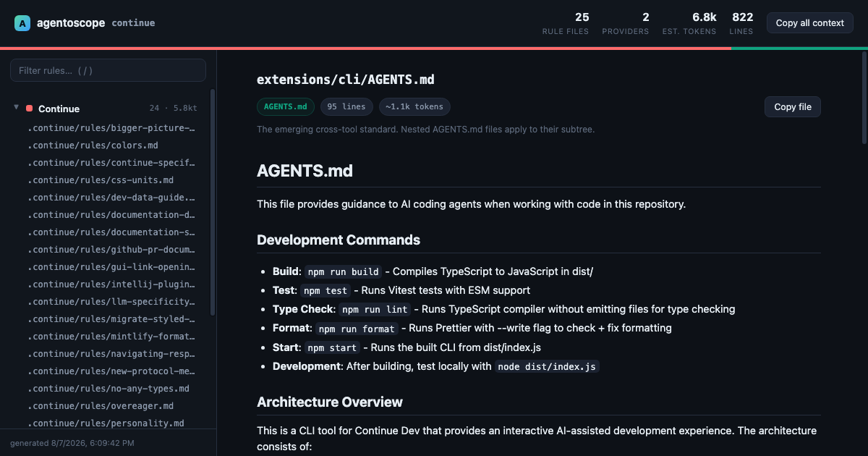Click the 2 Providers stat
This screenshot has height=456, width=868.
(626, 23)
